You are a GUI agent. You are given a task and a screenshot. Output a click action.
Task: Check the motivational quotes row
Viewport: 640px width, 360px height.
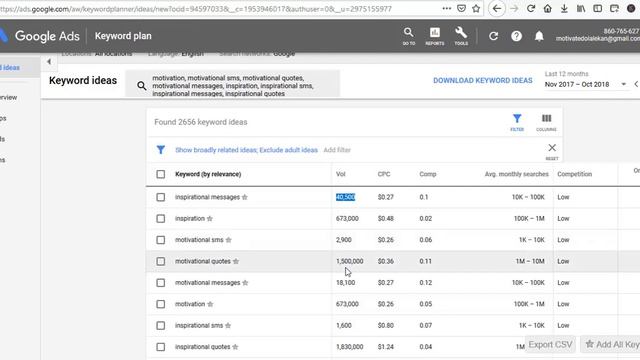(161, 261)
